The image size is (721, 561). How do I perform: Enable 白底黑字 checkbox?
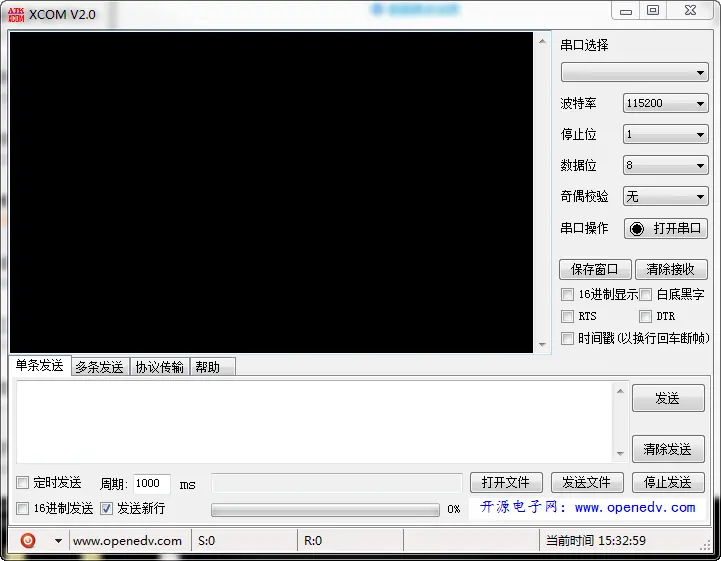coord(646,294)
